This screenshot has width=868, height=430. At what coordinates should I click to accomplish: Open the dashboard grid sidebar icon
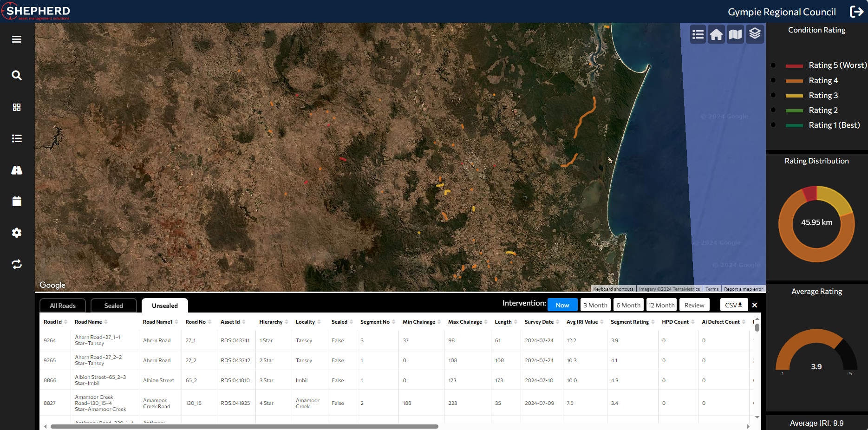click(x=17, y=107)
